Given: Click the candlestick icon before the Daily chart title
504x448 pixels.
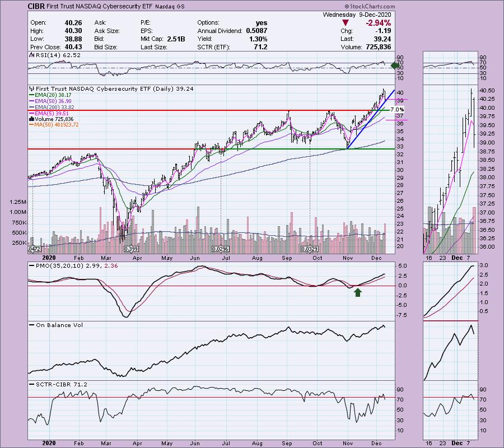Looking at the screenshot, I should pyautogui.click(x=31, y=88).
